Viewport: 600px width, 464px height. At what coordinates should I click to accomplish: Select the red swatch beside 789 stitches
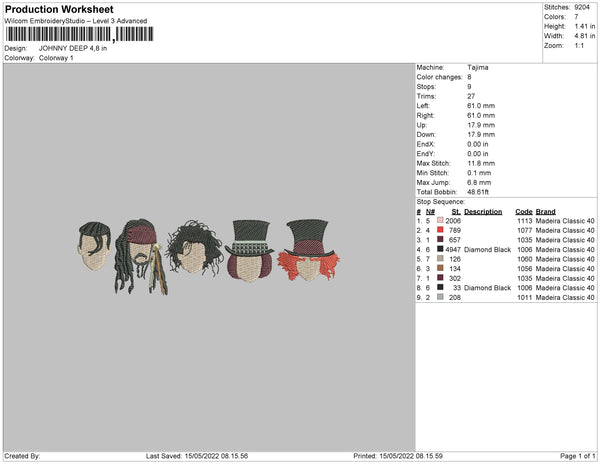tap(440, 230)
